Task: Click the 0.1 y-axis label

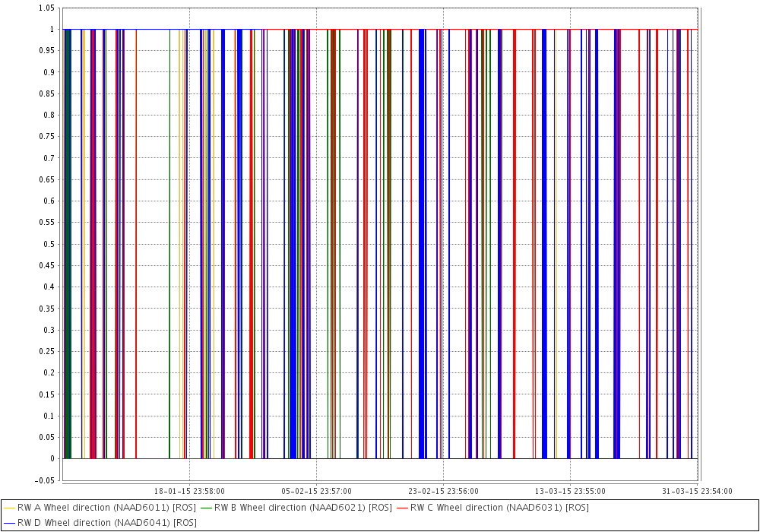Action: (49, 416)
